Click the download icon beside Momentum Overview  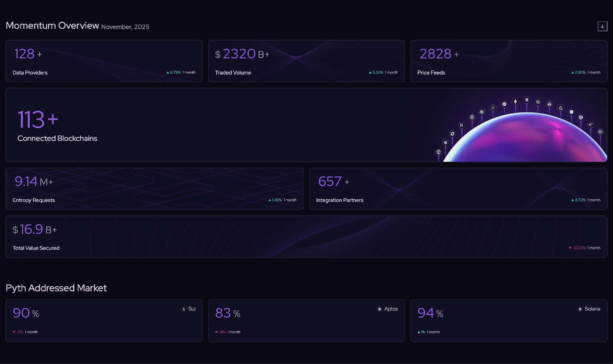click(x=602, y=26)
